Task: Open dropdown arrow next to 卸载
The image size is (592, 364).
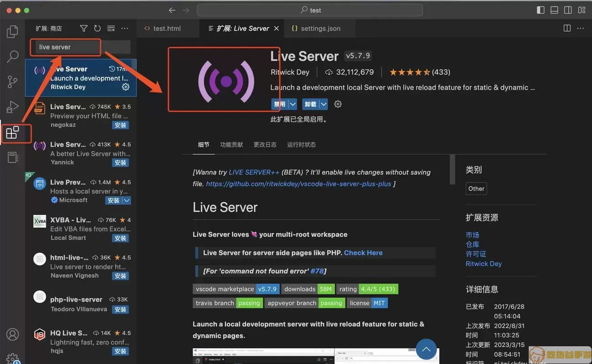Action: coord(324,104)
